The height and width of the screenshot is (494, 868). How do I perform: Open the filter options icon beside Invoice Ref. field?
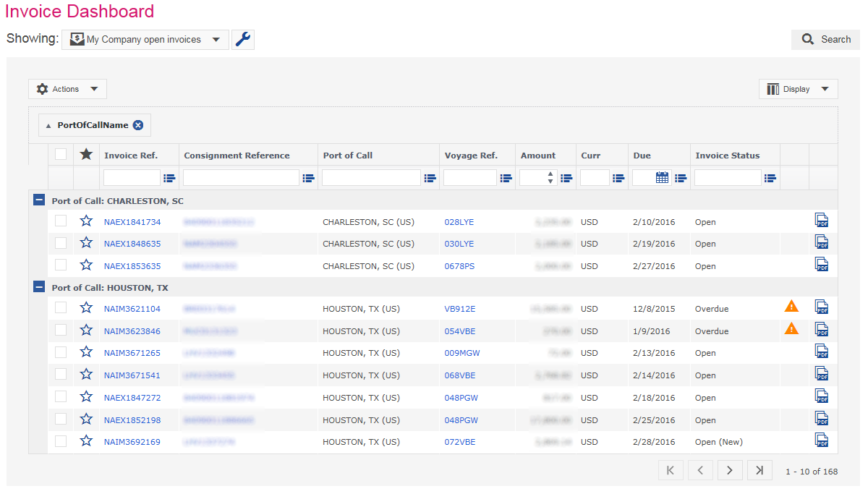pos(169,177)
